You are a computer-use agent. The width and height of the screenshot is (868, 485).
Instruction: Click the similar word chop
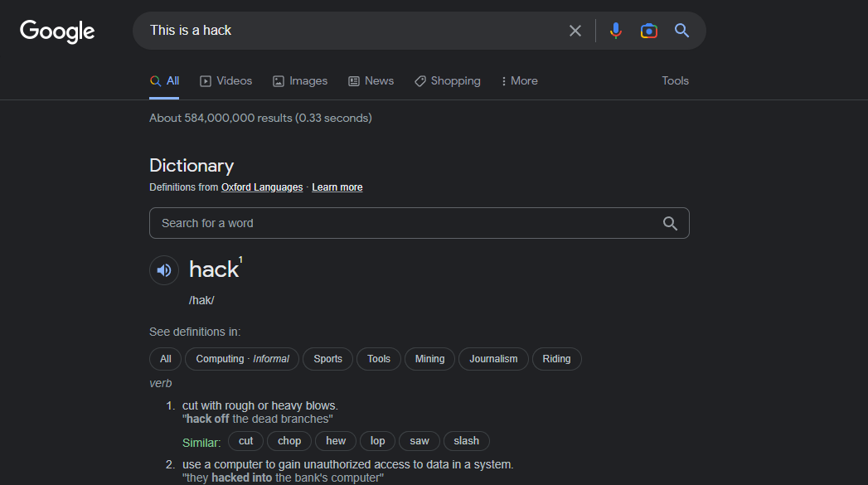289,441
